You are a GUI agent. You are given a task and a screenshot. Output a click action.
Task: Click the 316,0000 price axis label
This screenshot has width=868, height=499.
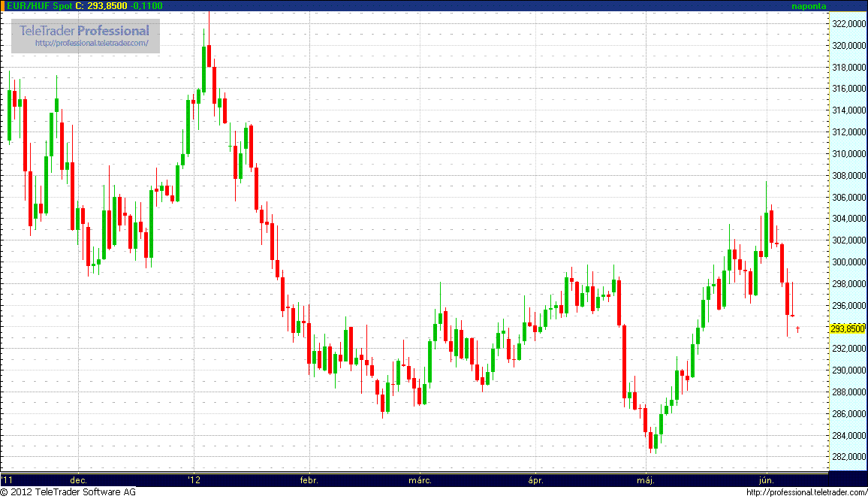click(848, 89)
